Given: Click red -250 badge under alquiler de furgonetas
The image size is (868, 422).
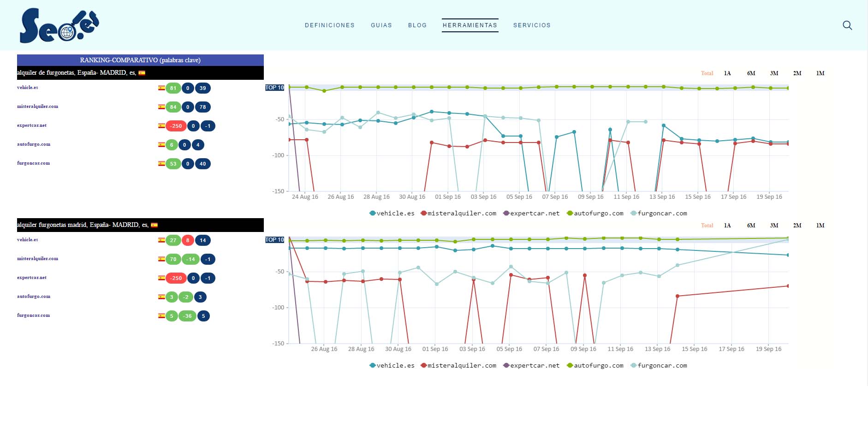Looking at the screenshot, I should [176, 126].
